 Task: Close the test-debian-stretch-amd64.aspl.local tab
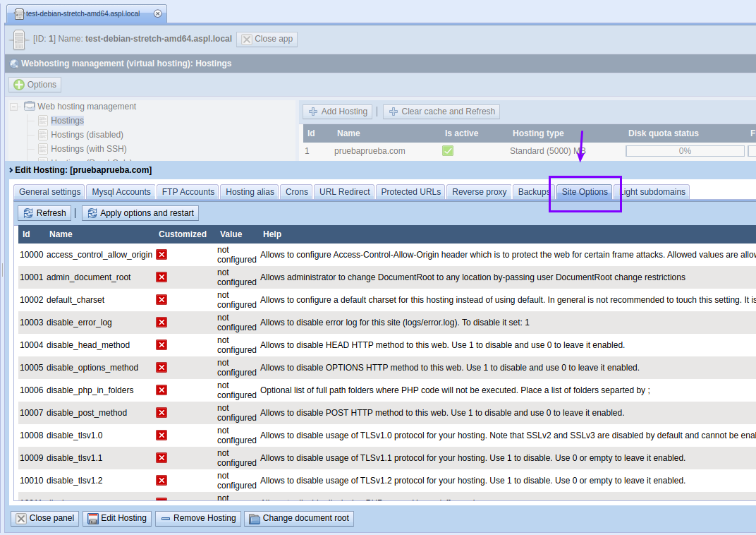pos(158,13)
